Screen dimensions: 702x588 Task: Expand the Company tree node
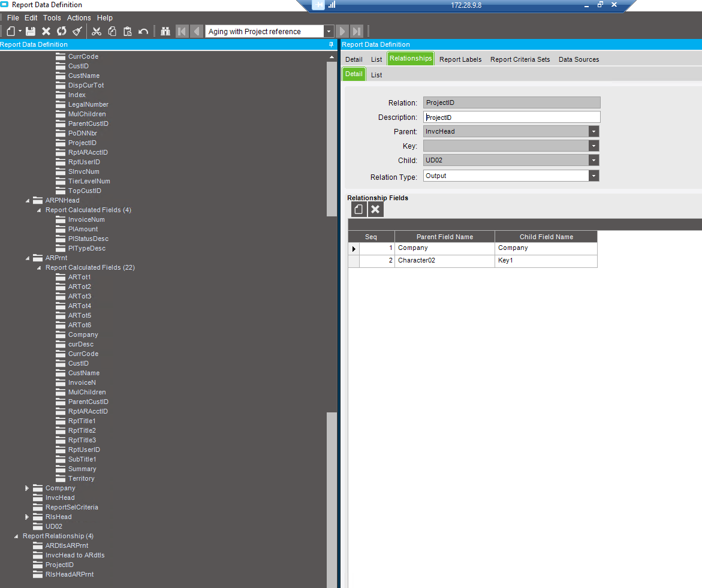pyautogui.click(x=27, y=489)
